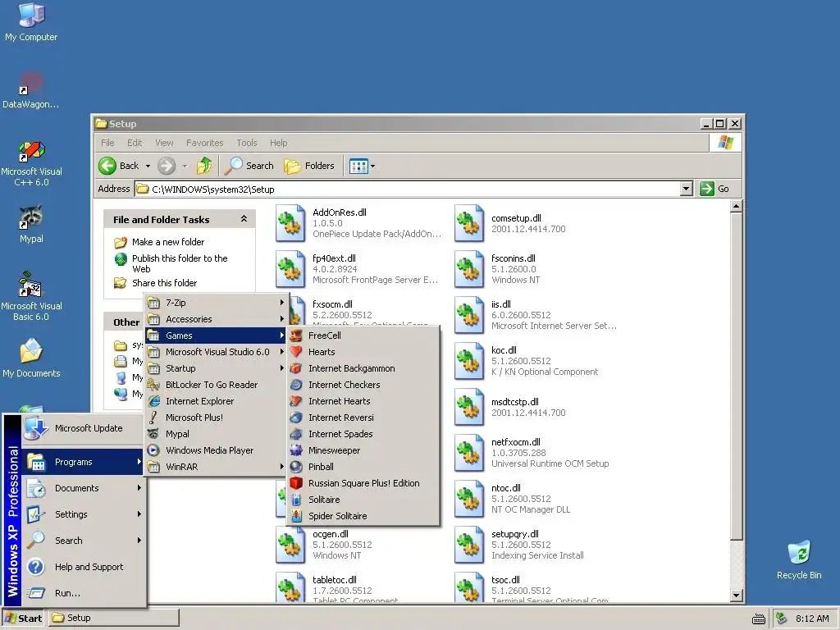Open the Favorites menu
The height and width of the screenshot is (630, 840).
coord(204,143)
